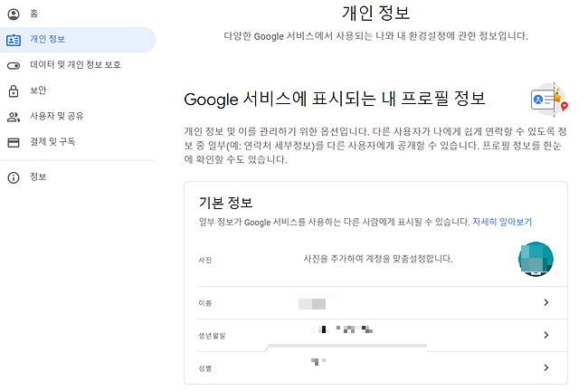The image size is (588, 391).
Task: Open the 보안 section
Action: (78, 91)
